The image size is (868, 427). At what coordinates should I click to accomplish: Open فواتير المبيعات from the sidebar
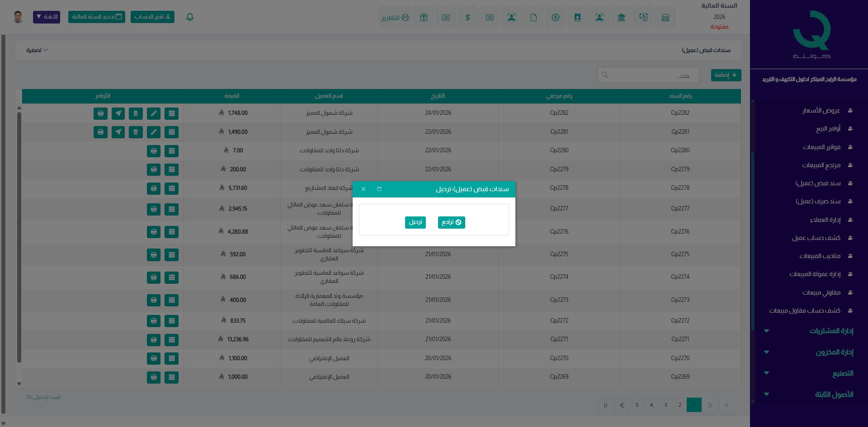821,147
